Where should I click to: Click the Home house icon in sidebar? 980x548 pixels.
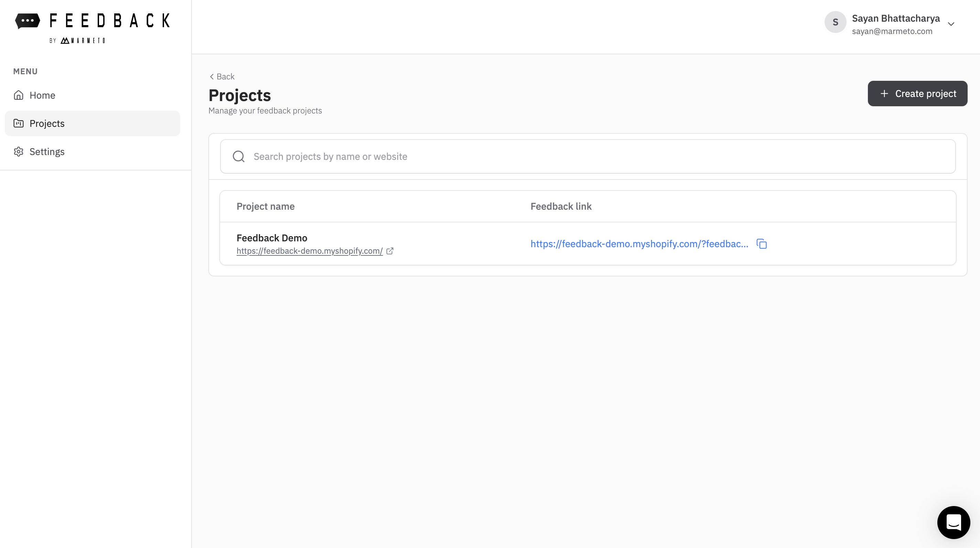pos(18,95)
